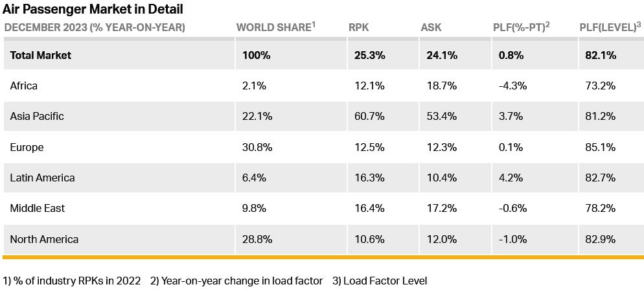Click footnote on industry RPKs in 2022
Screen dimensions: 644x289
[72, 281]
